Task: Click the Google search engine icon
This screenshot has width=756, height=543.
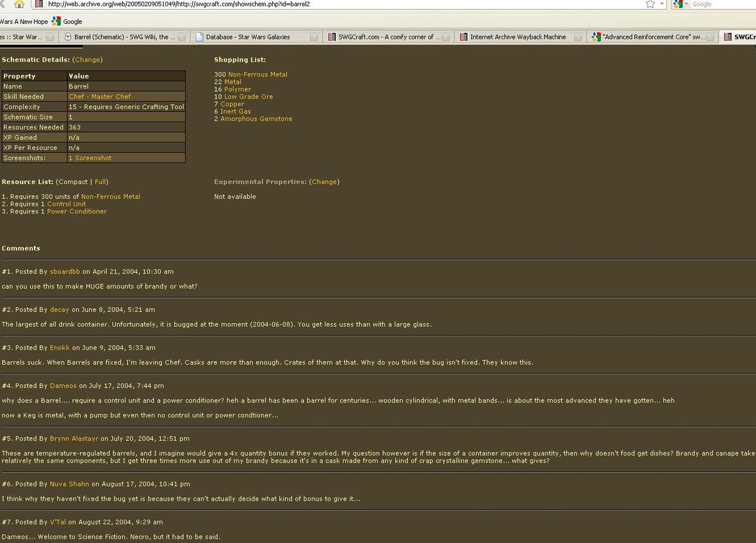Action: click(678, 4)
